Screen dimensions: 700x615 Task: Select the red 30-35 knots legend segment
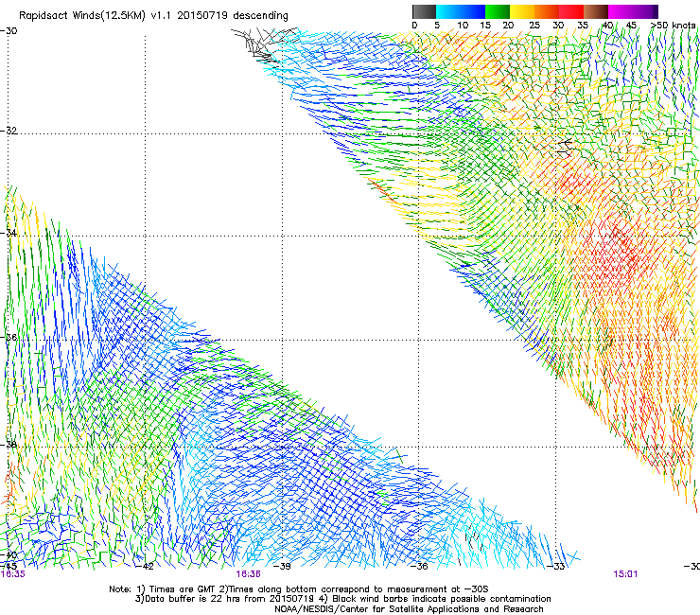571,11
